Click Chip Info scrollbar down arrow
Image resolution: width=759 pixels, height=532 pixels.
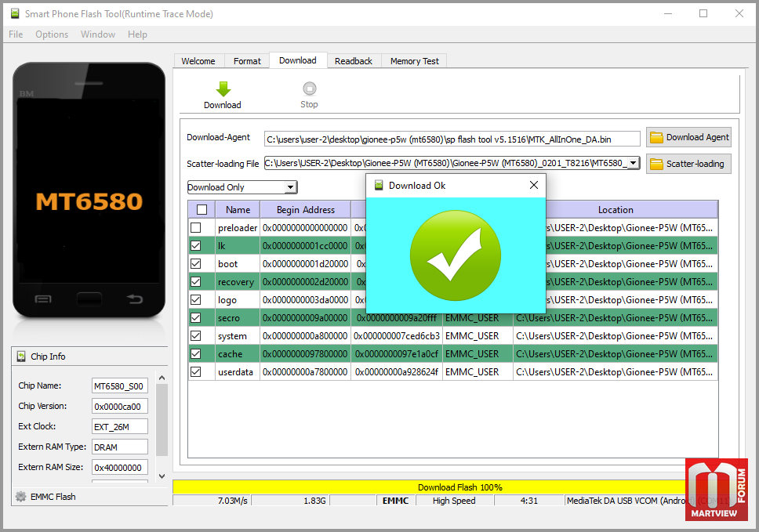pos(162,476)
